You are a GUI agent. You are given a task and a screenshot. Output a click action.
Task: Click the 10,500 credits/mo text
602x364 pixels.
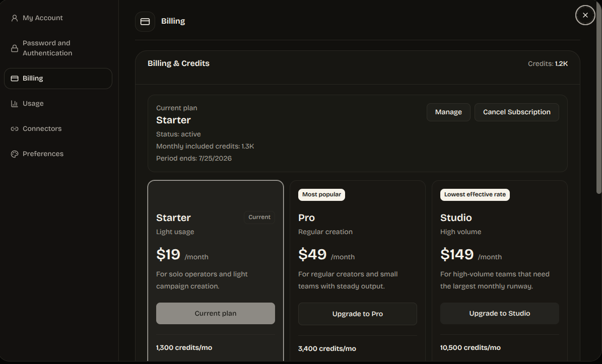click(471, 347)
